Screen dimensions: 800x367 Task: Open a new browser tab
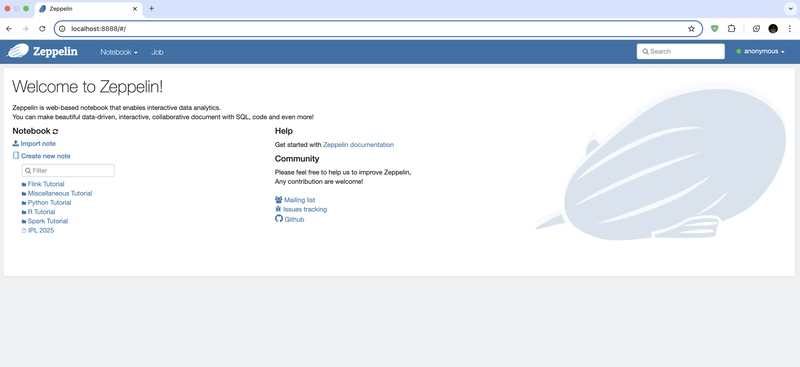click(152, 9)
